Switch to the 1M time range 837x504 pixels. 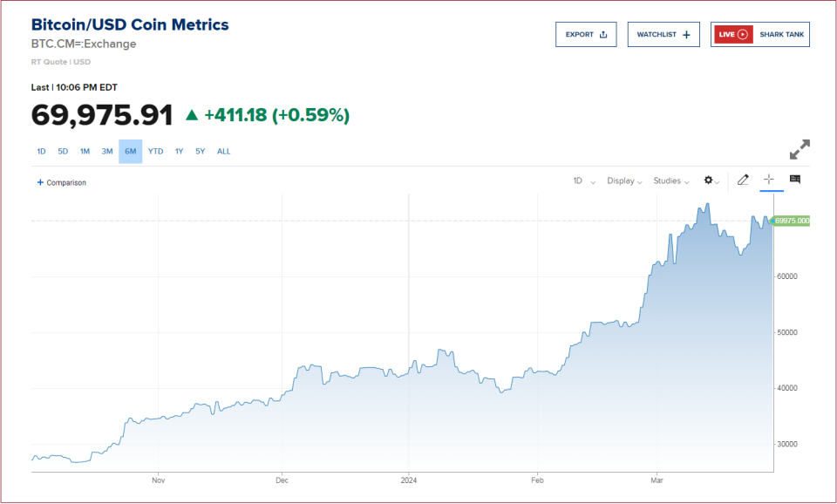click(x=85, y=152)
